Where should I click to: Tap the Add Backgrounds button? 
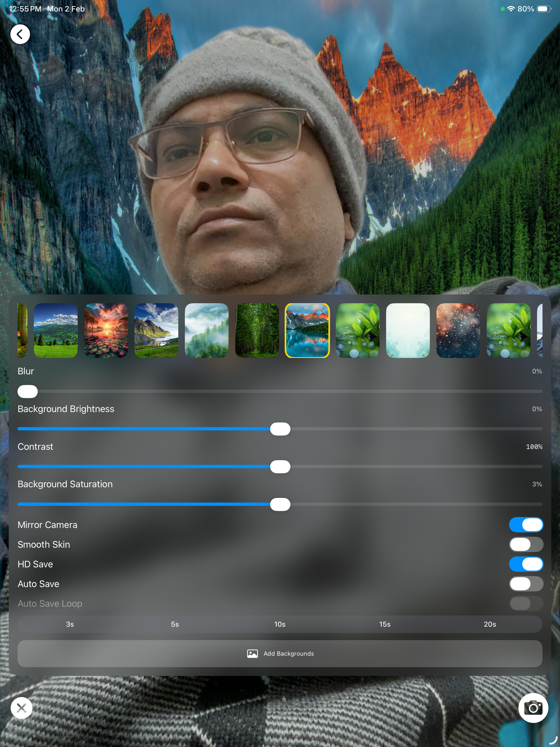[280, 653]
